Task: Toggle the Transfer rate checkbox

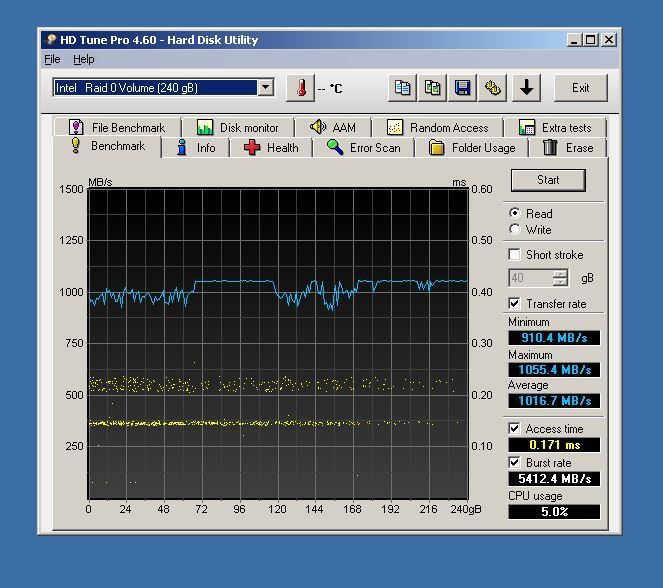Action: [515, 304]
